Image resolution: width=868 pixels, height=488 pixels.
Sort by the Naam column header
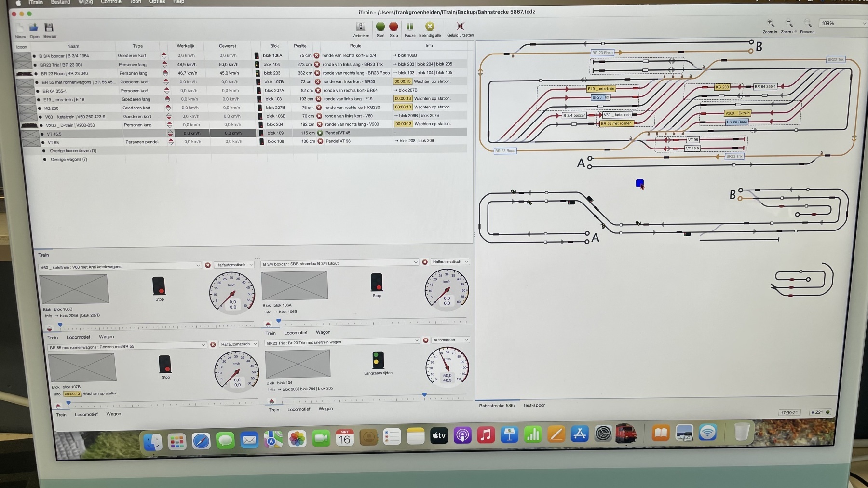[73, 46]
